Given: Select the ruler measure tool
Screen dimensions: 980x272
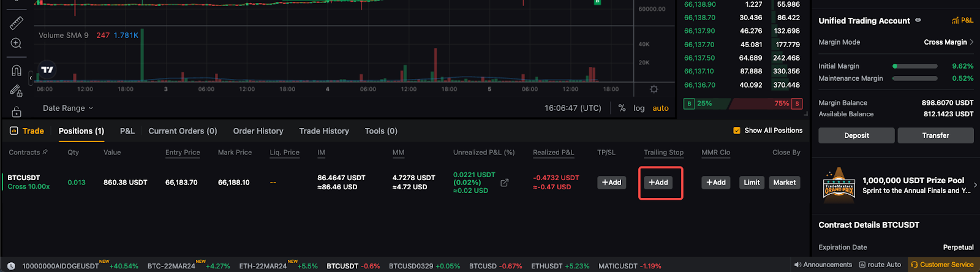Looking at the screenshot, I should 17,23.
